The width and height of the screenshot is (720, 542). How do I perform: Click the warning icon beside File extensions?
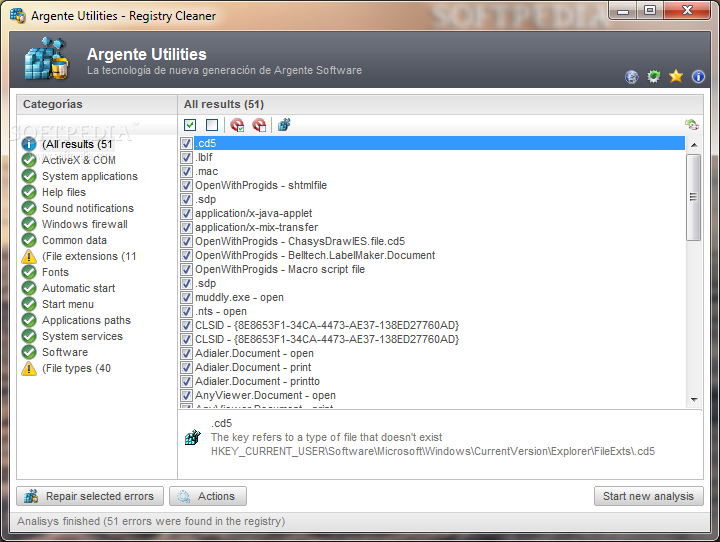pos(29,256)
